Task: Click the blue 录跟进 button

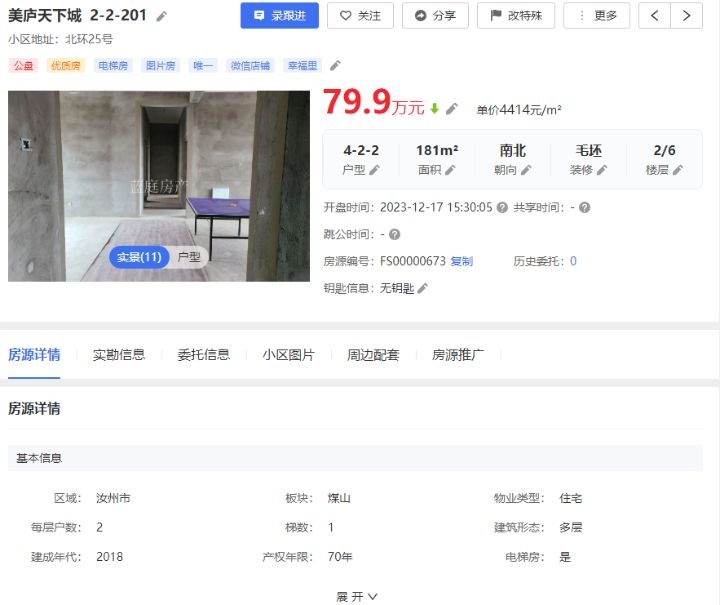Action: [280, 16]
